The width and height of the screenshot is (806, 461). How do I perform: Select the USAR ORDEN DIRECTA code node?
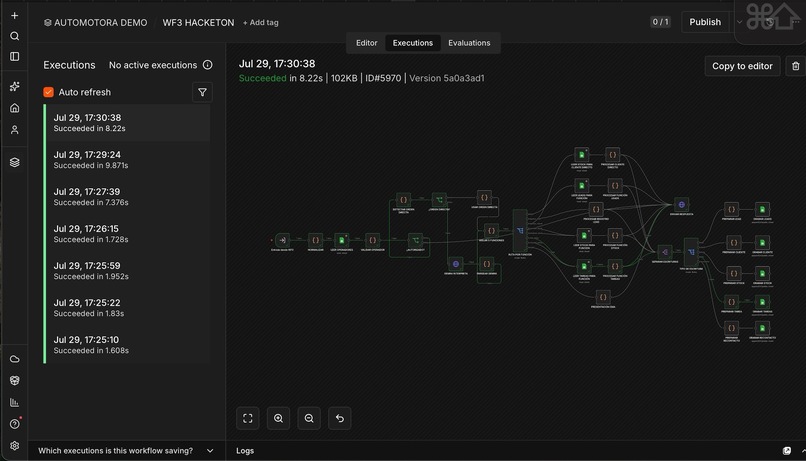click(484, 197)
